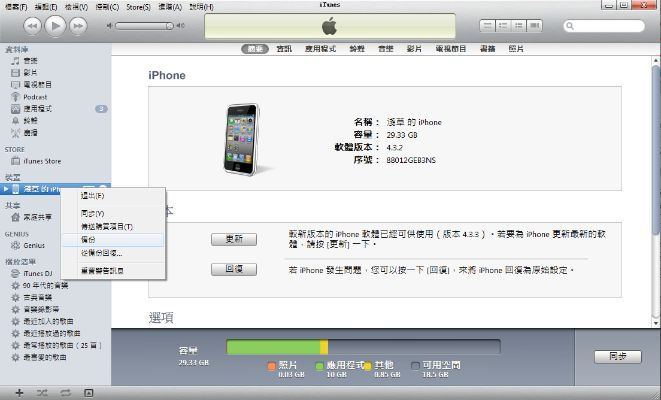
Task: Show the artwork viewer panel icon
Action: [x=89, y=393]
